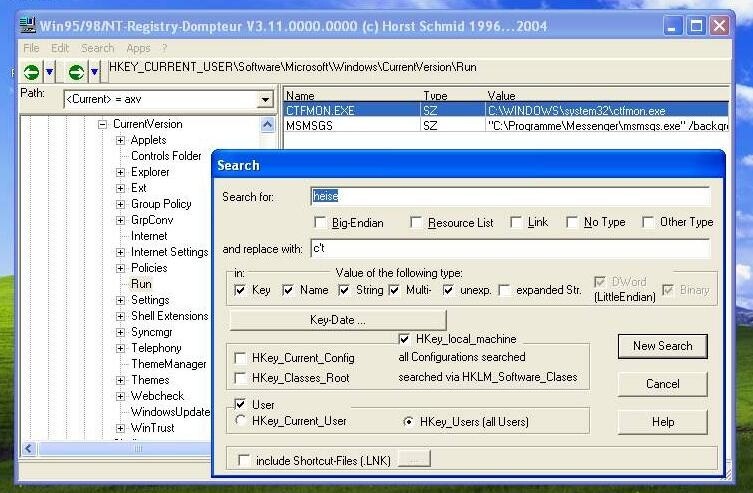The height and width of the screenshot is (493, 753).
Task: Open dropdown arrow beside second green icon
Action: 95,72
